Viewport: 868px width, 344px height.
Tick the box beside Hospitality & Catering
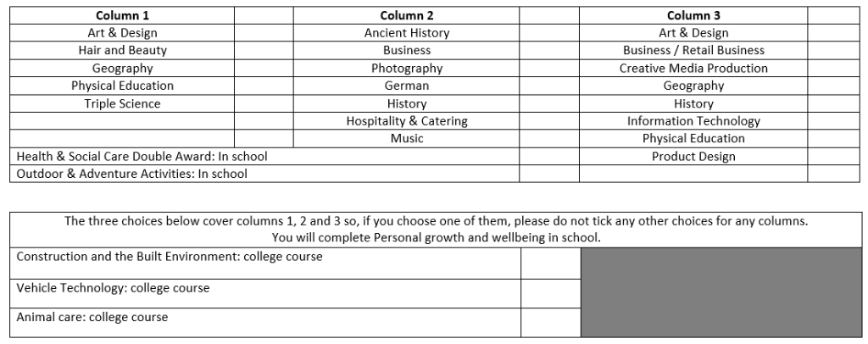549,120
